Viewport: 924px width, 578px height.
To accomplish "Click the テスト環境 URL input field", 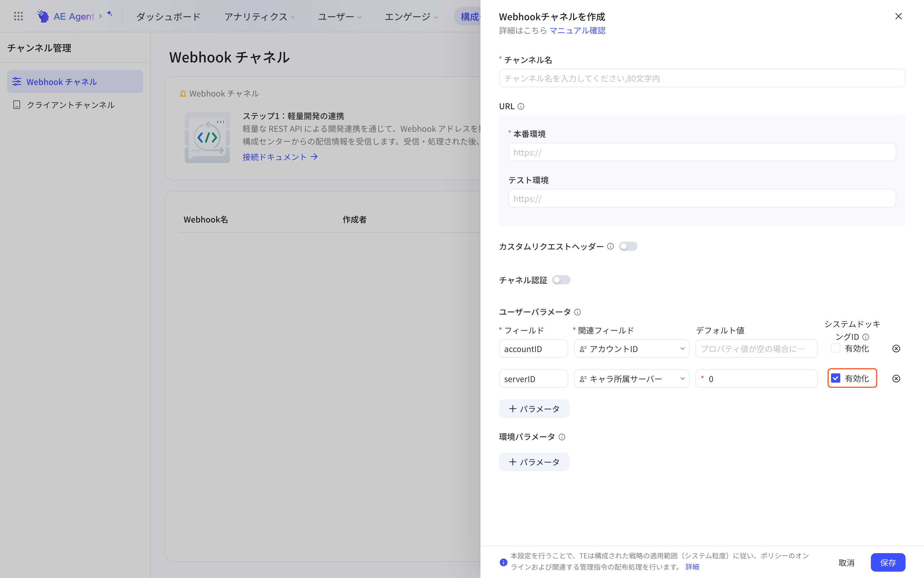I will point(702,199).
